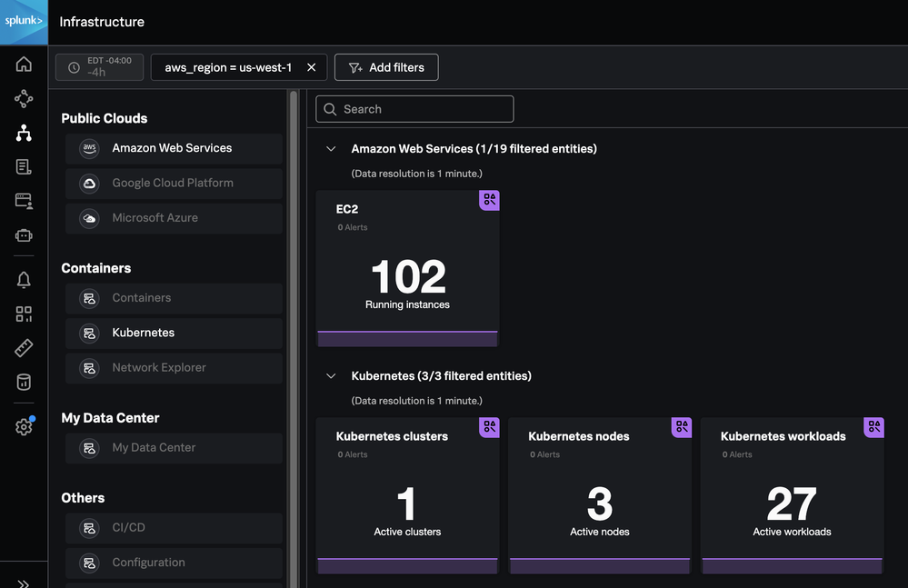Open Settings gear icon

pyautogui.click(x=24, y=427)
